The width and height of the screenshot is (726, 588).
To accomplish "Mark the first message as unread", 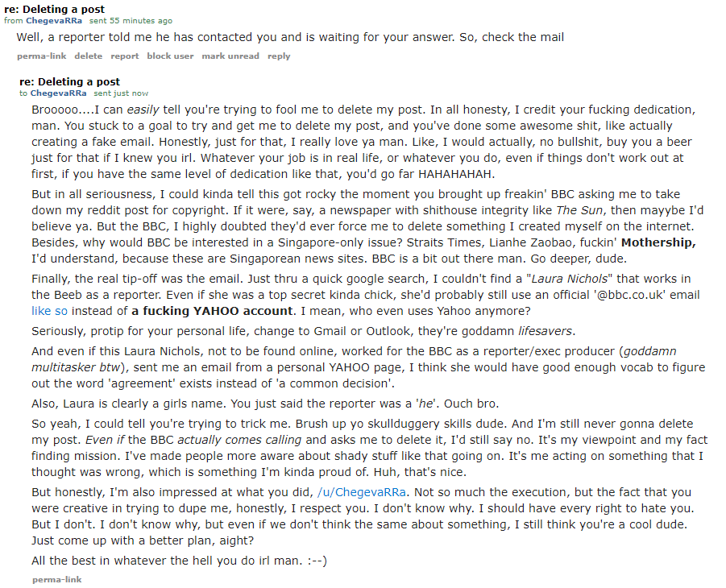I will click(230, 56).
